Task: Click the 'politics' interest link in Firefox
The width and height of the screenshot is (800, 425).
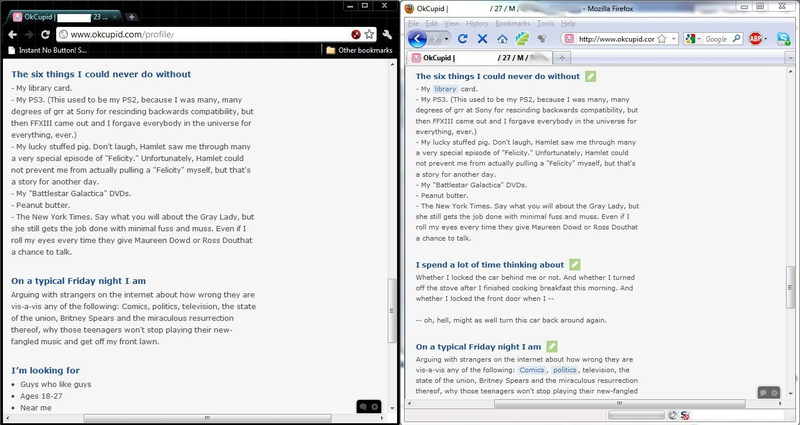Action: click(565, 370)
